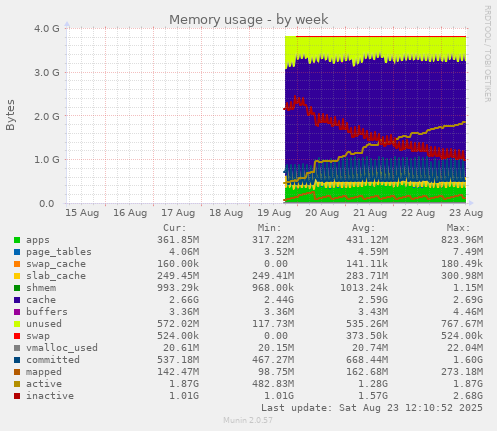Click the 'slab_cache' legend label

(56, 276)
